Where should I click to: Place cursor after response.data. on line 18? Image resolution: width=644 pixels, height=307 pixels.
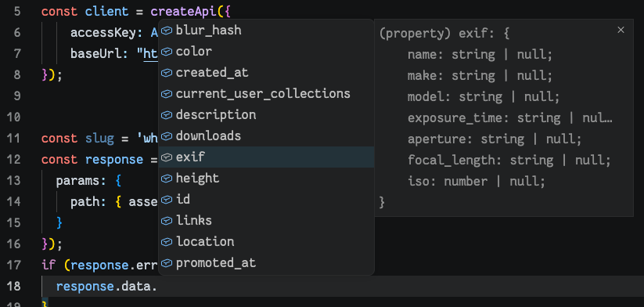158,287
